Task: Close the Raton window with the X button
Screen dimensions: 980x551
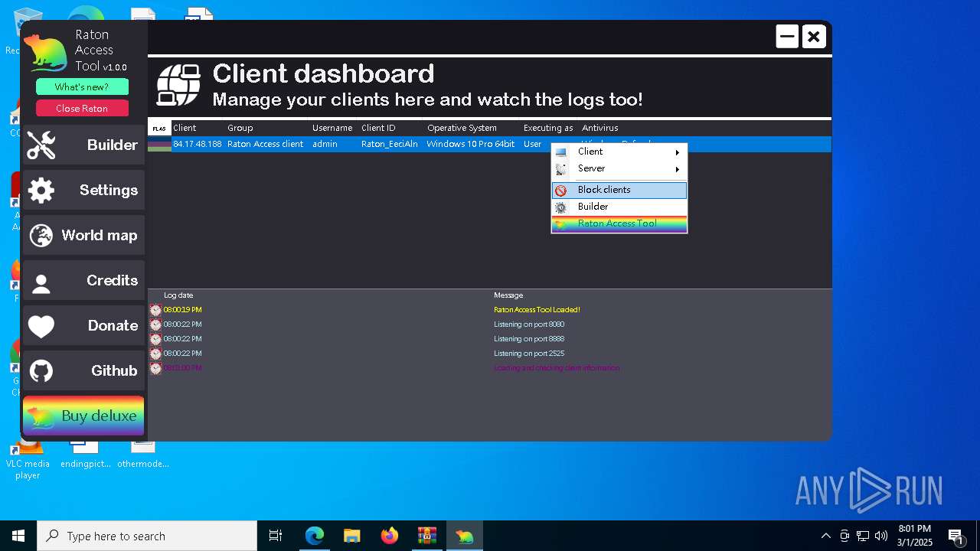Action: tap(814, 36)
